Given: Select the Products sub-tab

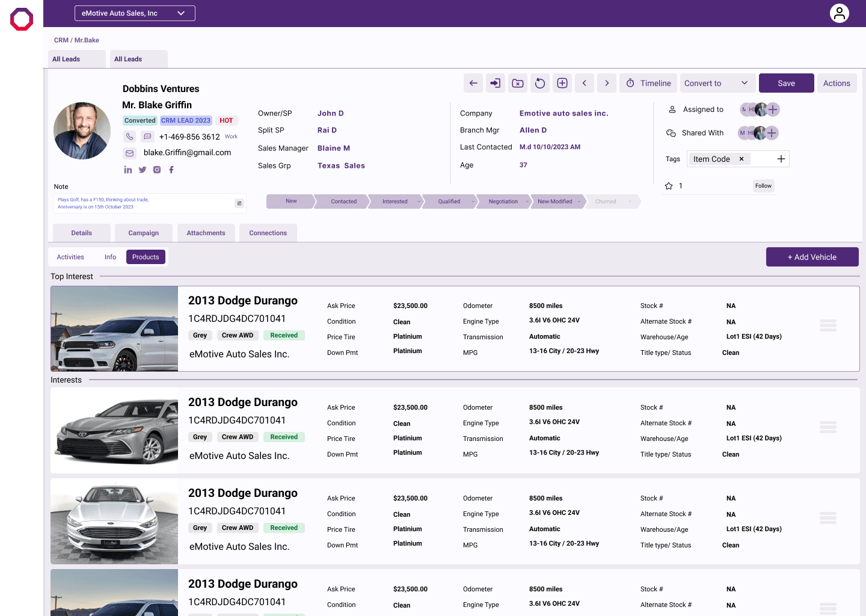Looking at the screenshot, I should pyautogui.click(x=146, y=257).
